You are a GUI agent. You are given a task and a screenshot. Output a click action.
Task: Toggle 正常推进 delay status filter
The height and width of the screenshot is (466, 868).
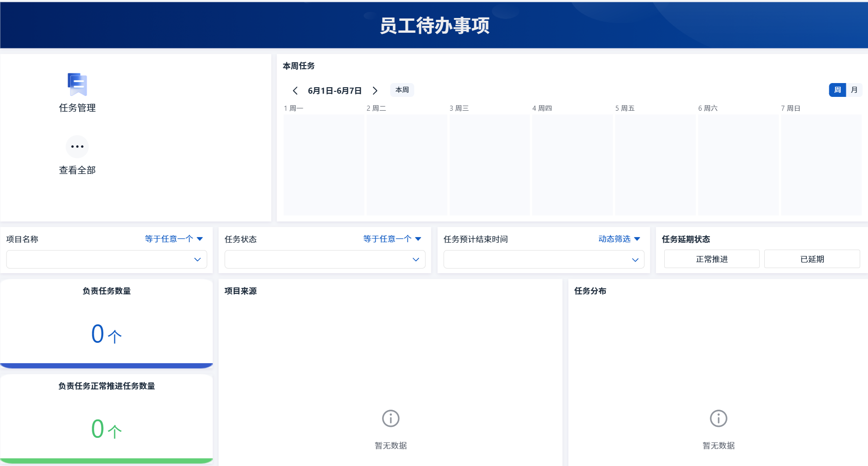click(x=712, y=259)
